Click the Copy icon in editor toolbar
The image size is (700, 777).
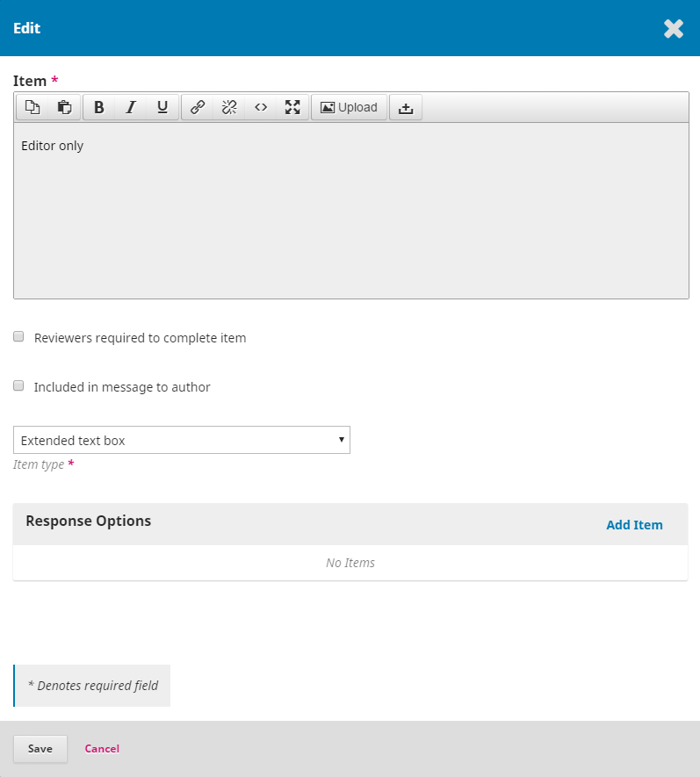click(x=32, y=107)
